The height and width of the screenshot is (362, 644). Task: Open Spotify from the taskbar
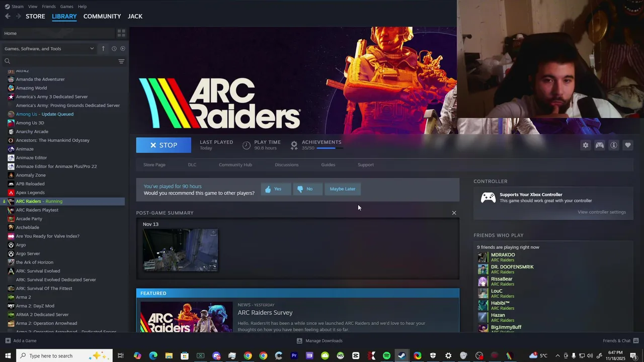(x=386, y=356)
